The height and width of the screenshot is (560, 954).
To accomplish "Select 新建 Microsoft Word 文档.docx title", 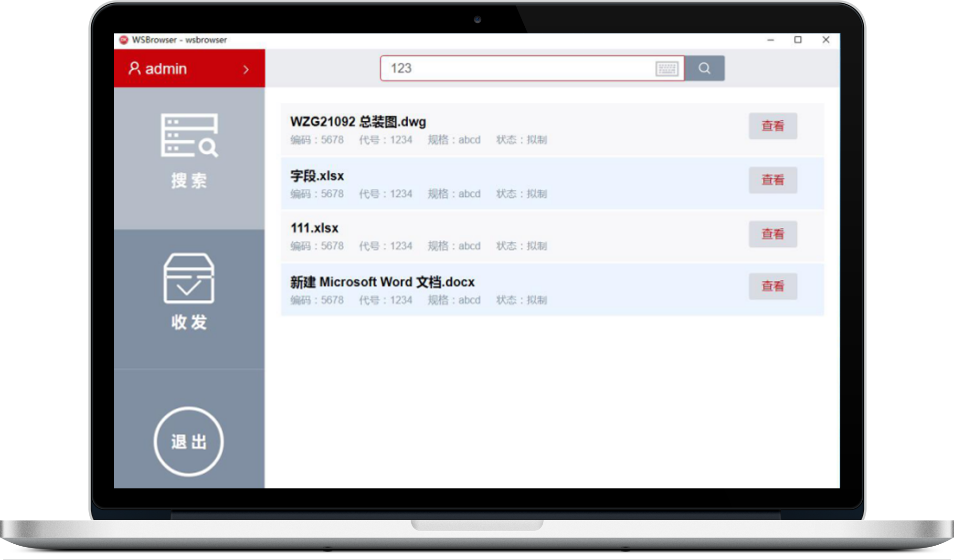I will (382, 282).
